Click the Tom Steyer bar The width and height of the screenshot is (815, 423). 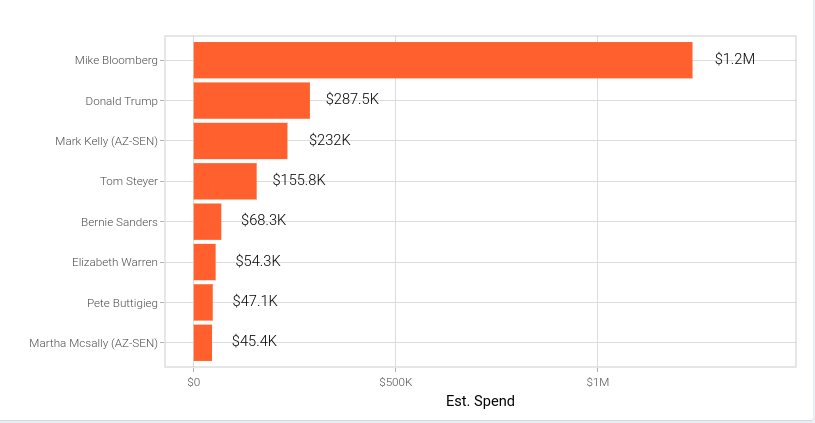coord(225,181)
